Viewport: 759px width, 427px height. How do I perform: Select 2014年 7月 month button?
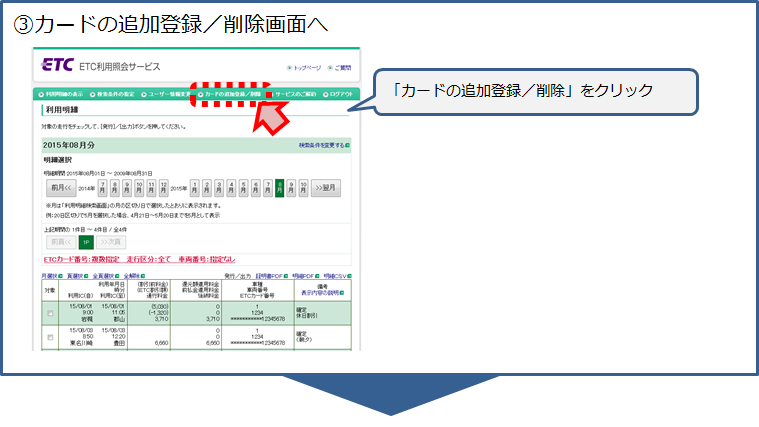(103, 188)
